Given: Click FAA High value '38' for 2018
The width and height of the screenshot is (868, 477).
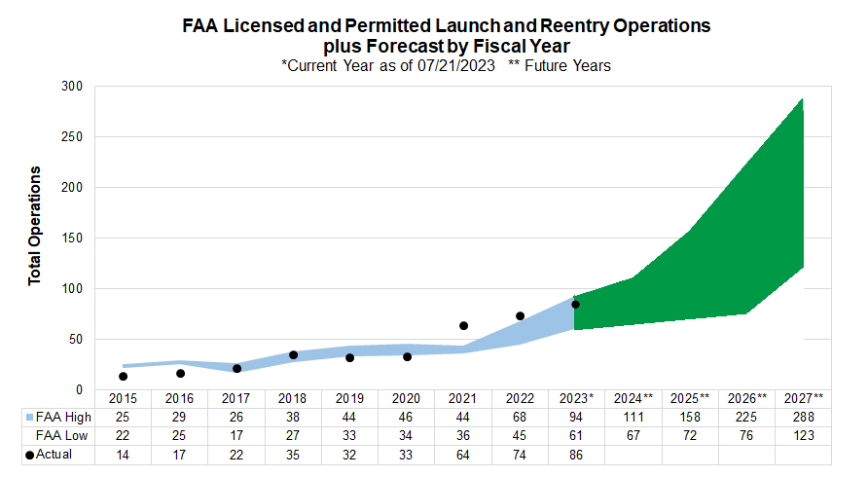Looking at the screenshot, I should pos(292,418).
